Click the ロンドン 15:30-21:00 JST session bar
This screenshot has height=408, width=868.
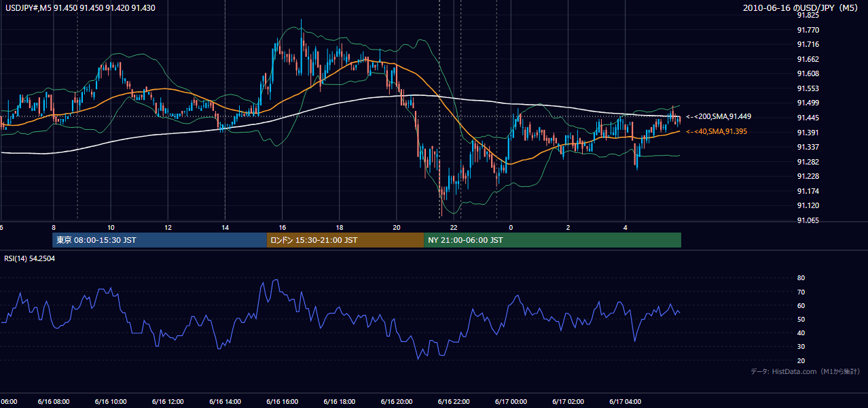346,240
